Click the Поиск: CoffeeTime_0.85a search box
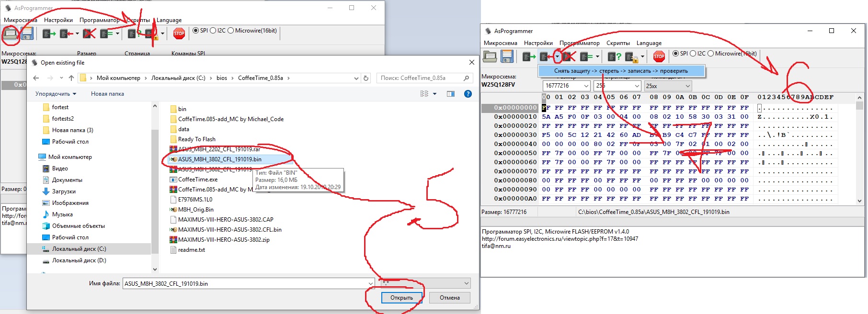Screen dimensions: 868x314 [425, 78]
